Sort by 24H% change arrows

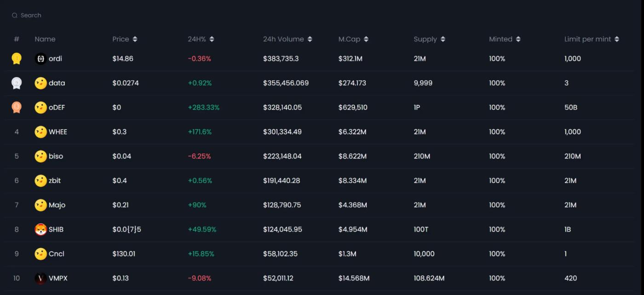212,40
